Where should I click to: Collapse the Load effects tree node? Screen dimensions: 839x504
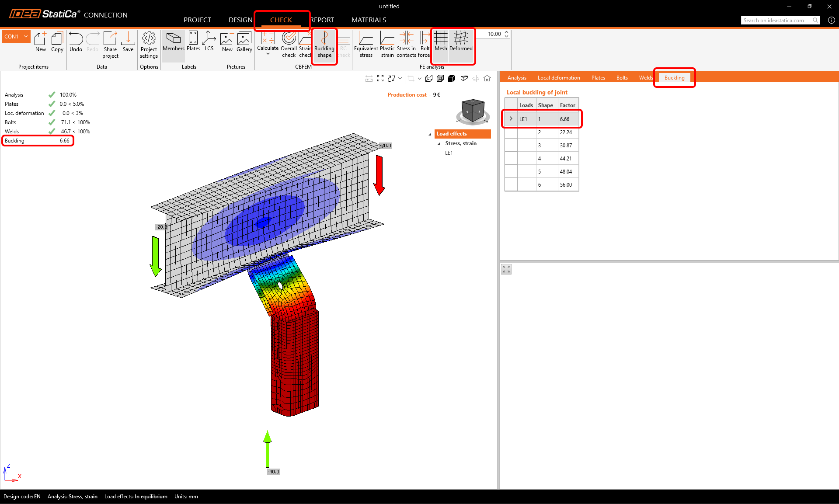point(430,134)
